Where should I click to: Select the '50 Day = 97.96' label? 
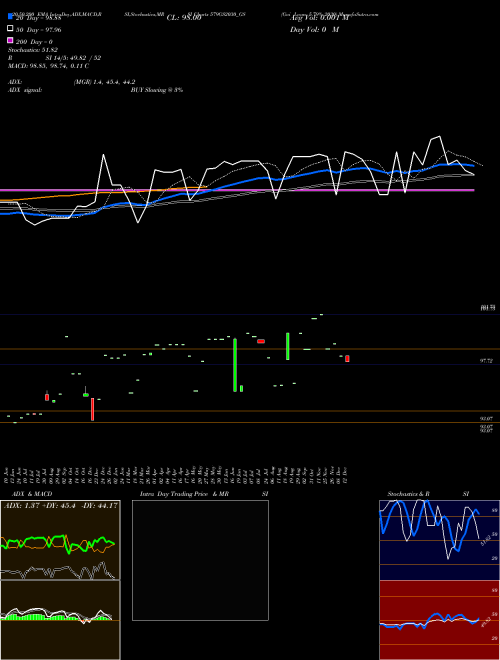tap(39, 30)
